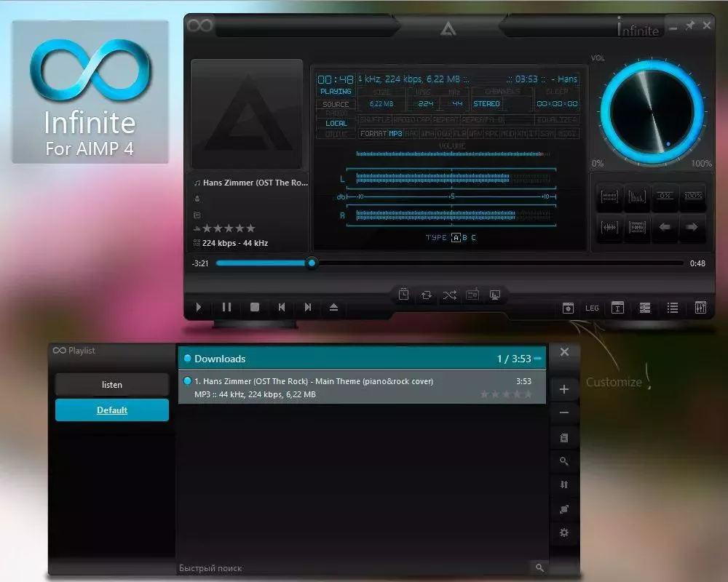The image size is (728, 582).
Task: Select the Default playlist tab
Action: point(112,410)
